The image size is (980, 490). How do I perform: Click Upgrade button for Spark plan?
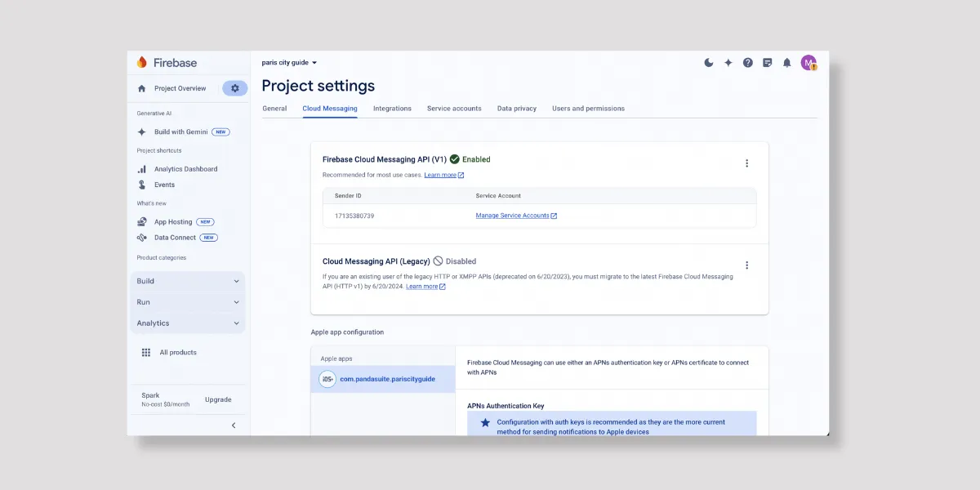pos(218,400)
